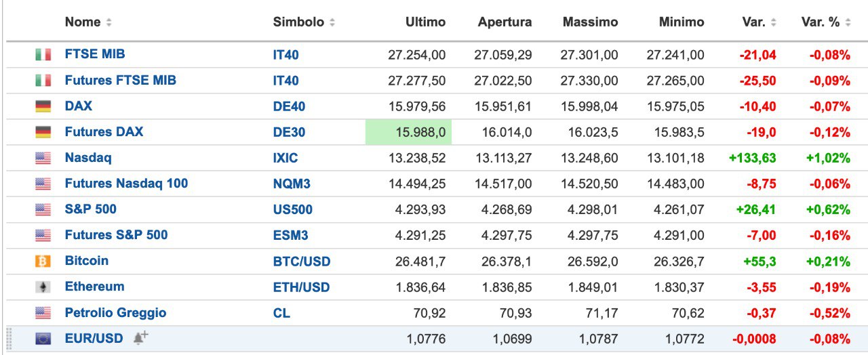This screenshot has width=868, height=355.
Task: Click the BTC/USD symbol link
Action: tap(301, 262)
